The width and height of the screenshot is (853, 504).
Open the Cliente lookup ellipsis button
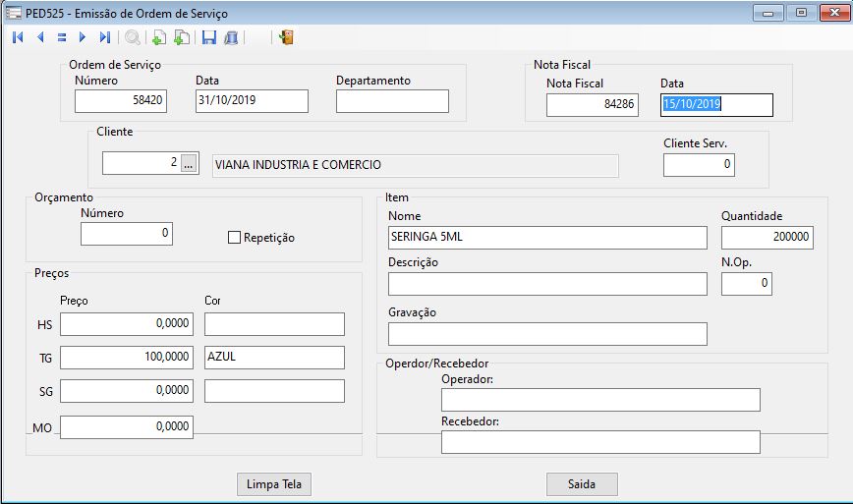click(x=190, y=164)
